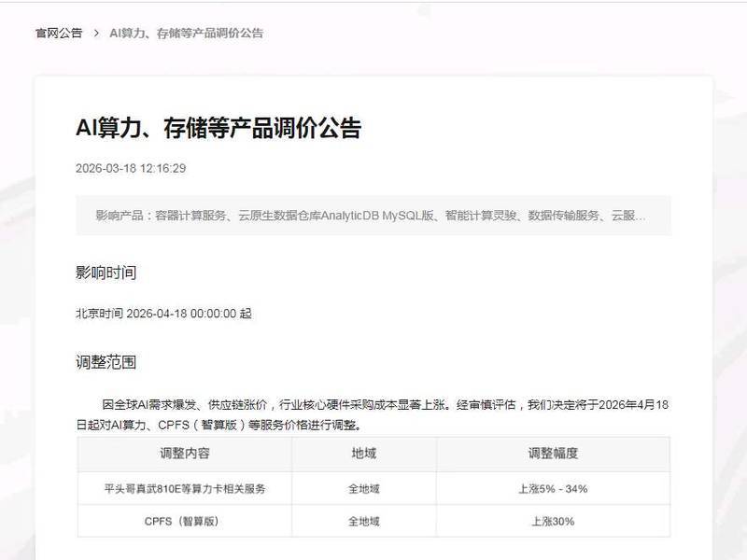Select the 上涨30% adjustment cell
The height and width of the screenshot is (560, 747).
click(x=552, y=522)
